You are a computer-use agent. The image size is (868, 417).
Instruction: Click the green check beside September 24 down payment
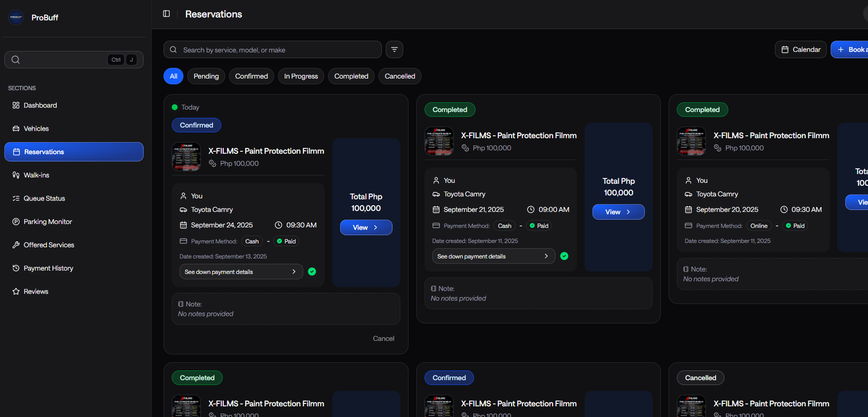pyautogui.click(x=312, y=272)
